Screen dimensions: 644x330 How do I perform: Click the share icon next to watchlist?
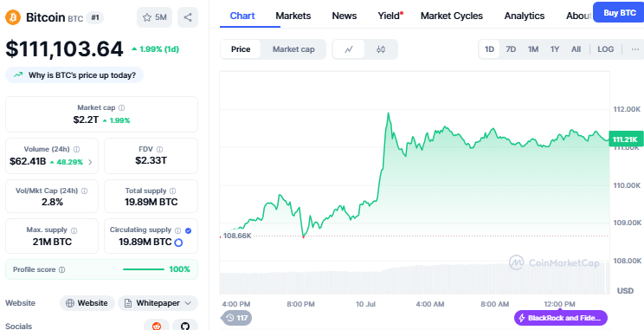click(x=188, y=17)
